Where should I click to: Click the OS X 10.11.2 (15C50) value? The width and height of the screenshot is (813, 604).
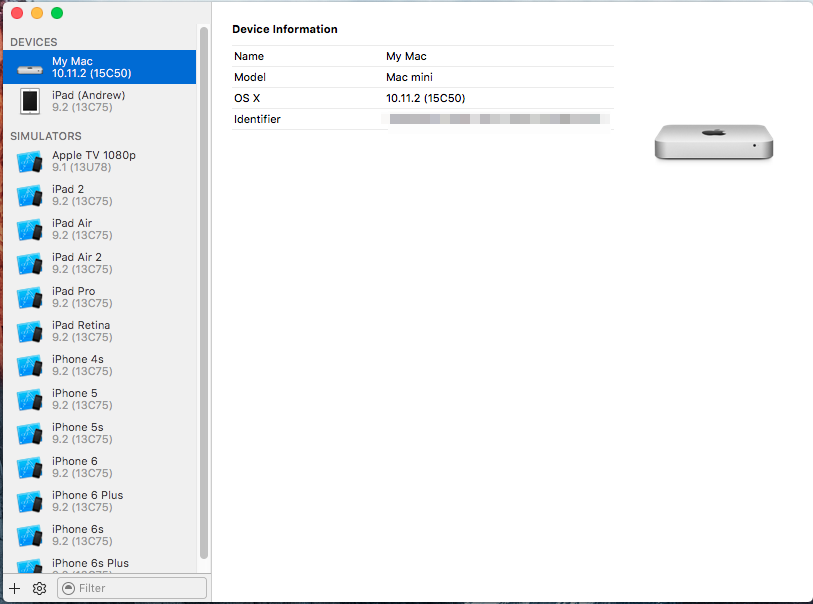click(x=425, y=98)
